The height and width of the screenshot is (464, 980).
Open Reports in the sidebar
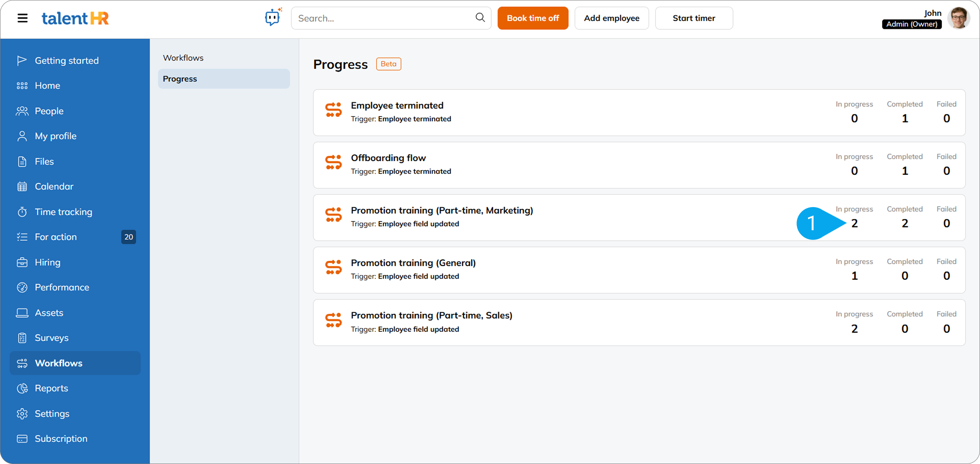pos(75,388)
